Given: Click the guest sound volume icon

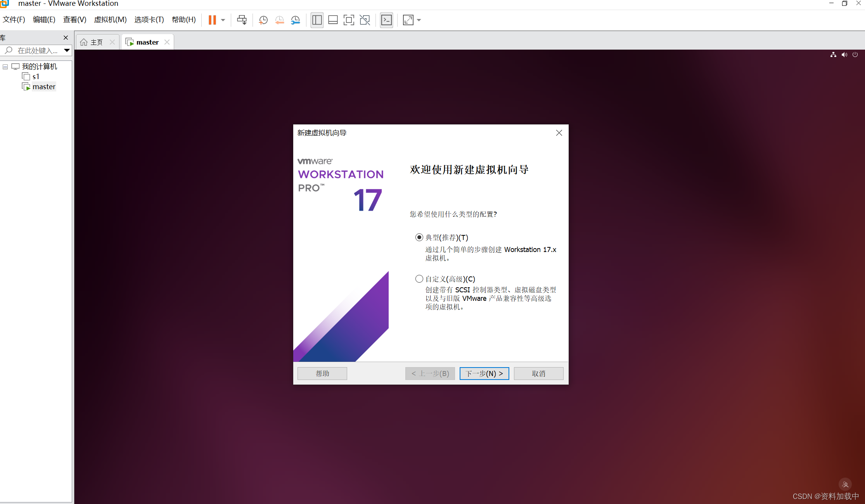Looking at the screenshot, I should coord(844,55).
